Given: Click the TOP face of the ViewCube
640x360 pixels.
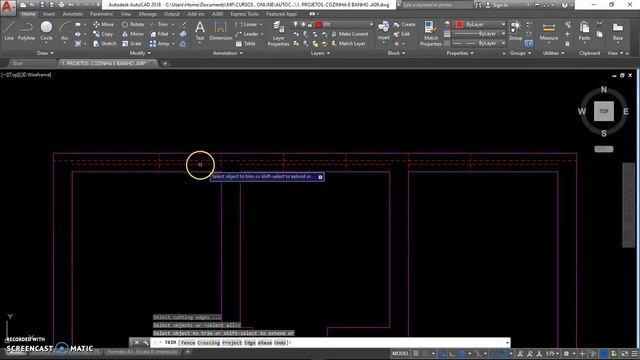Looking at the screenshot, I should 604,111.
